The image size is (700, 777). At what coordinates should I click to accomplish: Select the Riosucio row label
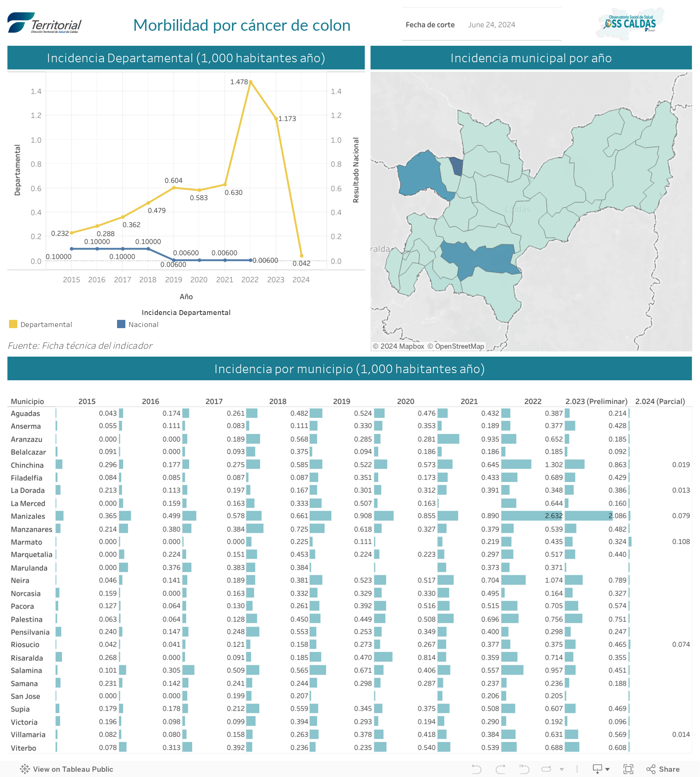[25, 644]
